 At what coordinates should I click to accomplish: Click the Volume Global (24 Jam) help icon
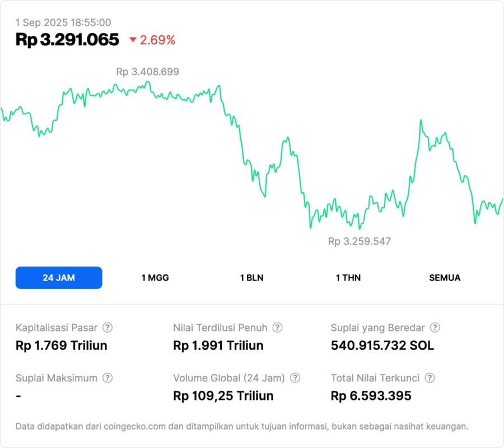tap(295, 378)
